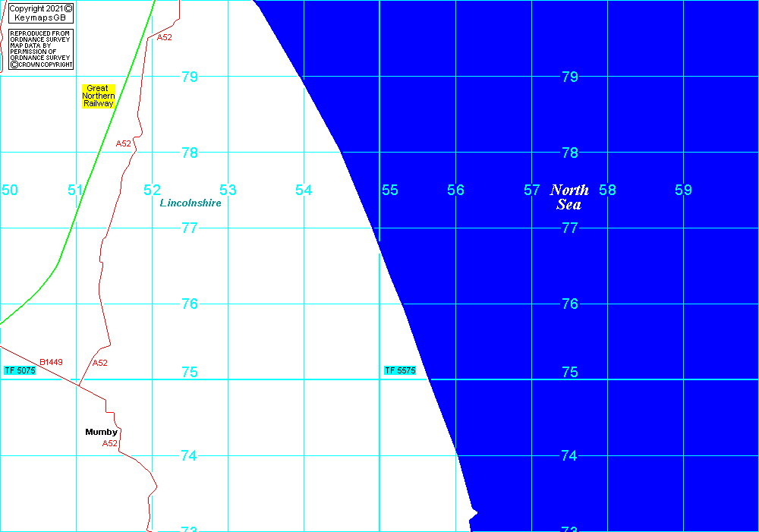Click northing number 74 over the land
759x532 pixels.
[189, 455]
